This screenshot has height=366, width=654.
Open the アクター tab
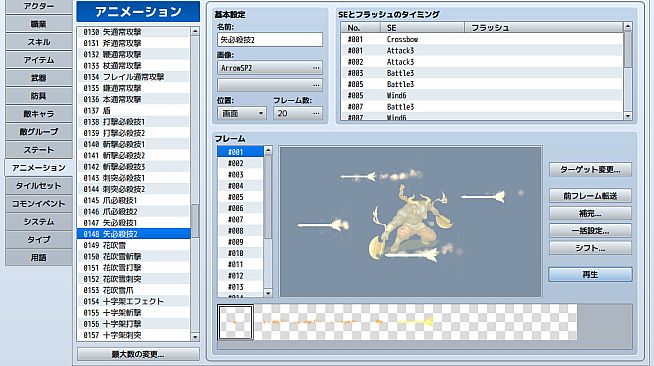(38, 6)
